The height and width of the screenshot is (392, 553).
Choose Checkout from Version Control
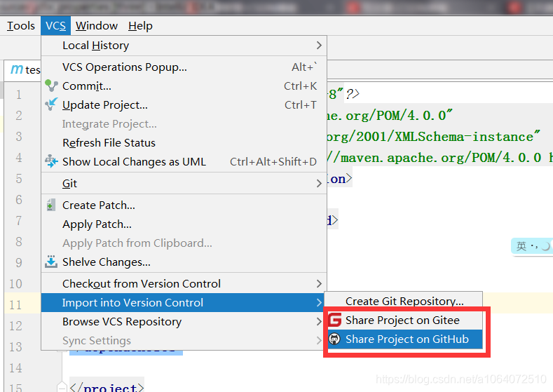(184, 284)
